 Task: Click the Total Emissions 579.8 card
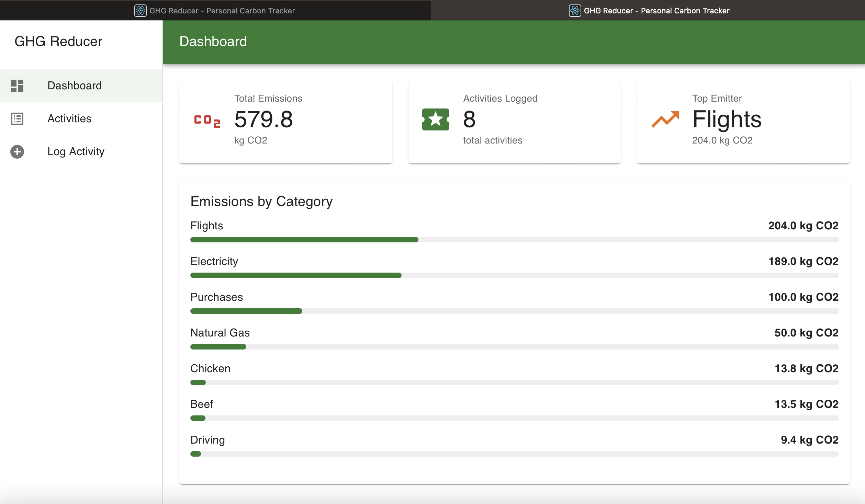285,122
